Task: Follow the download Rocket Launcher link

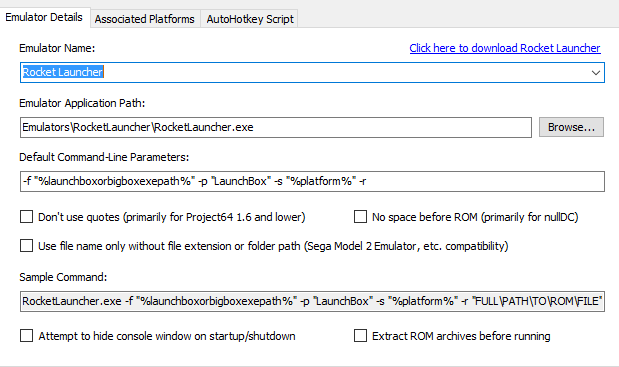Action: (505, 48)
